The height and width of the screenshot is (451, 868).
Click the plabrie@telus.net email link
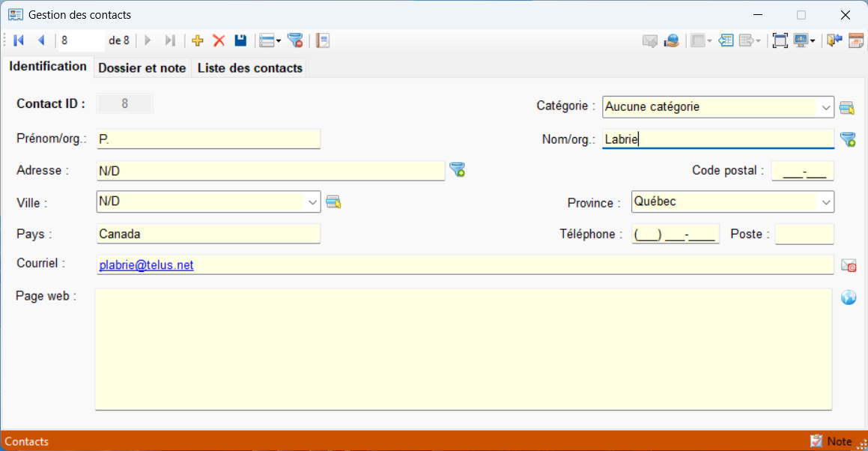coord(146,265)
